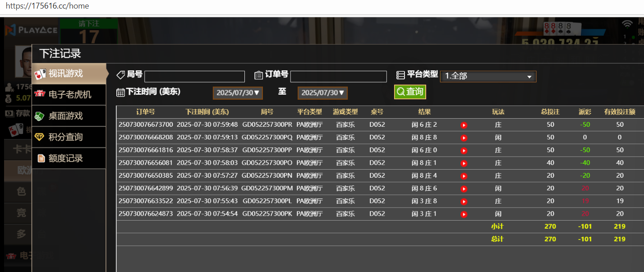This screenshot has width=644, height=272.
Task: Play video replay for order 250730076673700
Action: pos(464,125)
